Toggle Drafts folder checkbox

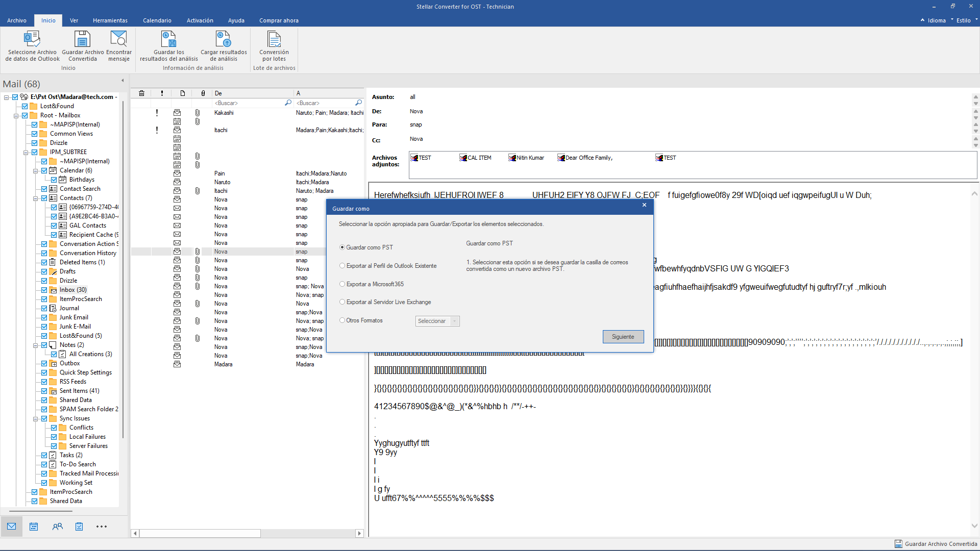click(x=44, y=271)
